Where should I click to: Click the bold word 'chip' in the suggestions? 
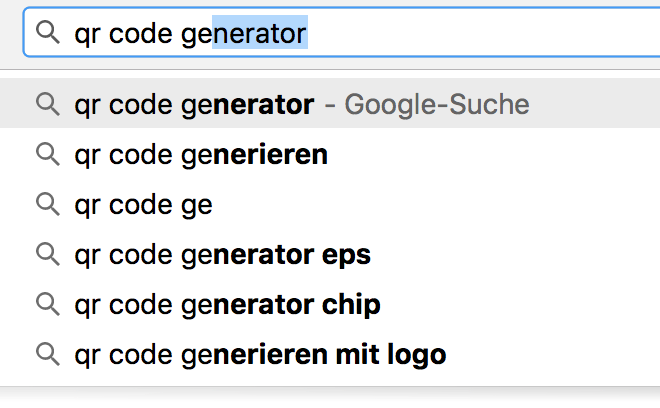pyautogui.click(x=351, y=304)
